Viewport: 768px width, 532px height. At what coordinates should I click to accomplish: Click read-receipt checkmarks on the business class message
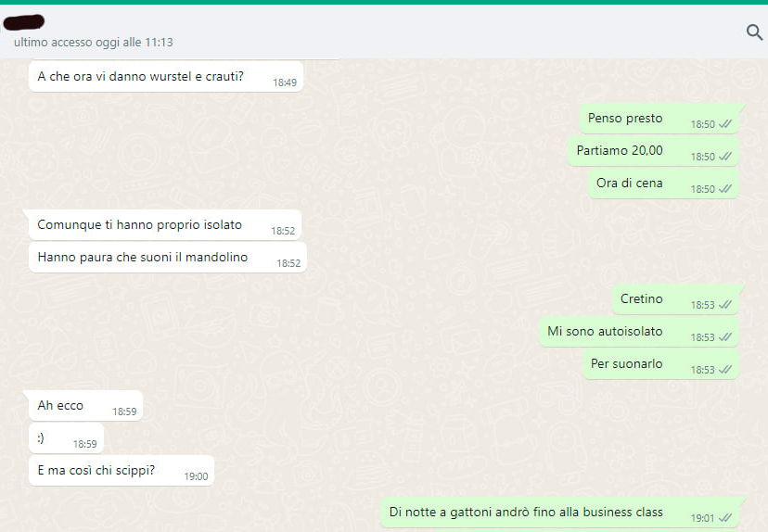point(725,518)
